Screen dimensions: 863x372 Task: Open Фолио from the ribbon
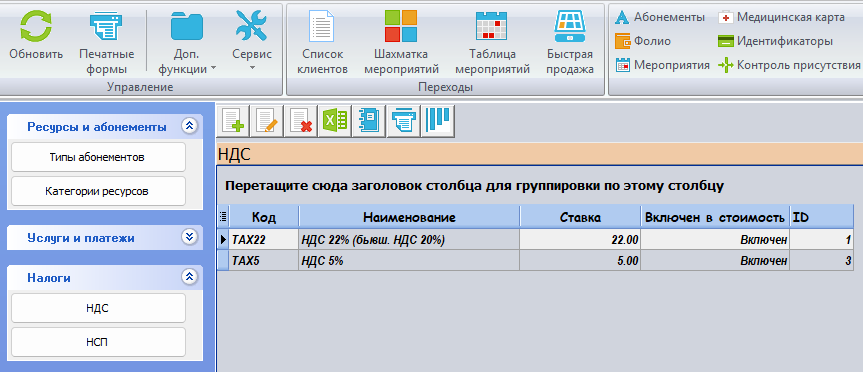(x=643, y=41)
